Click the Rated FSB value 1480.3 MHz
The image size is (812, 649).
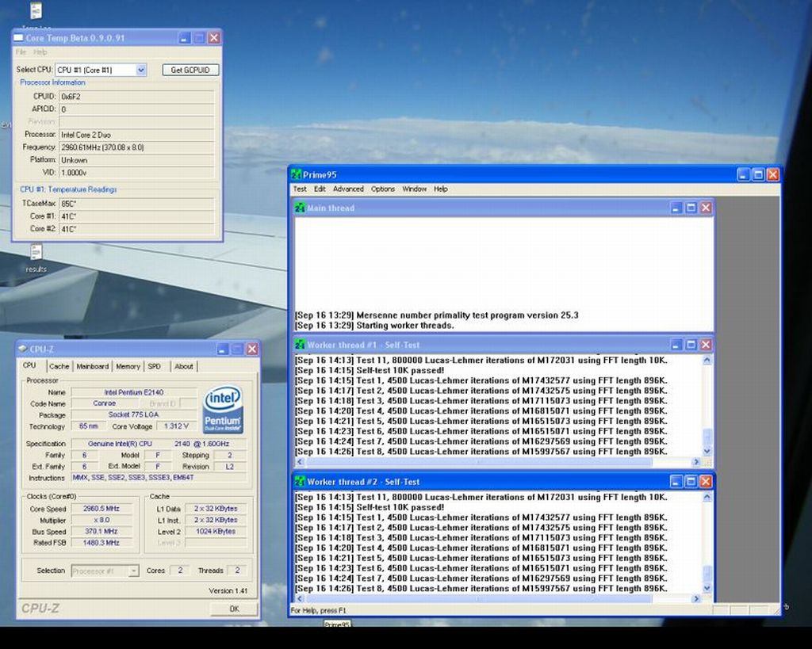coord(101,543)
